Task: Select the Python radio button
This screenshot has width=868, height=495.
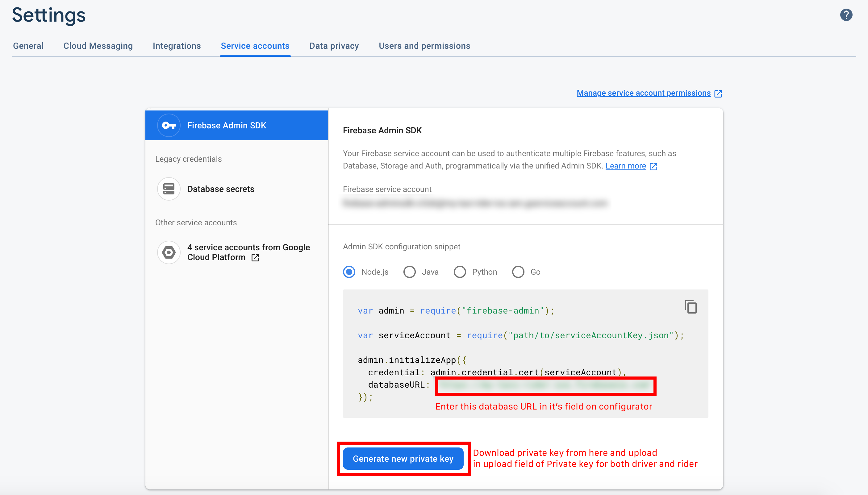Action: [460, 272]
